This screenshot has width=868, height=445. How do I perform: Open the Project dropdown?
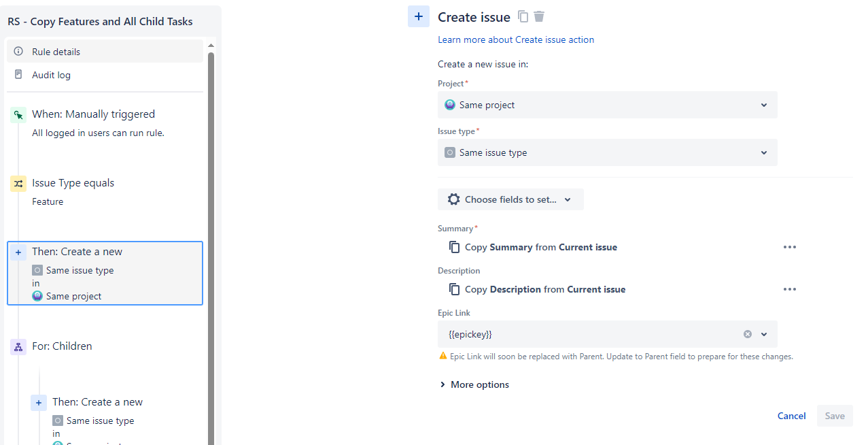tap(608, 105)
